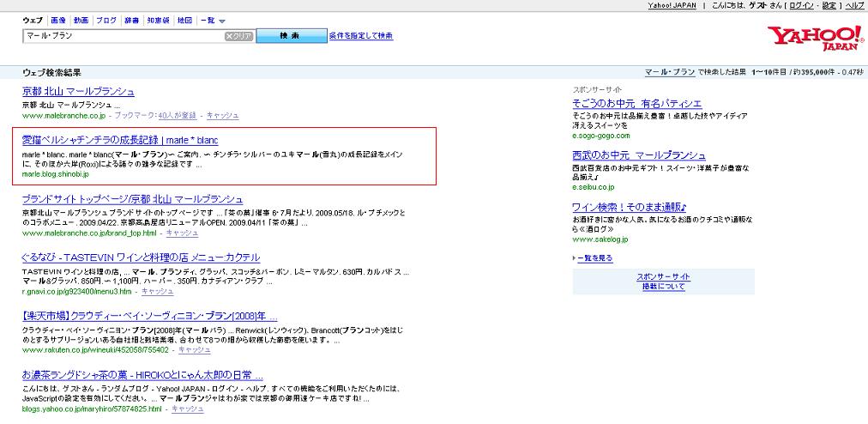Open スポンサーサイト掲載について link
This screenshot has width=868, height=424.
click(663, 282)
